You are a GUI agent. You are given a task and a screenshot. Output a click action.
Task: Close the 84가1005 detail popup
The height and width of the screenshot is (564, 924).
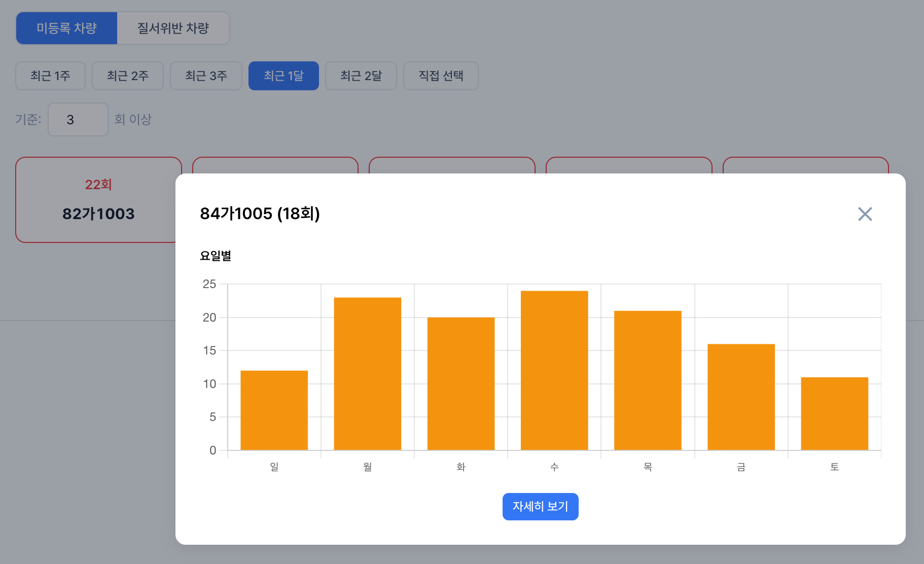pyautogui.click(x=865, y=215)
